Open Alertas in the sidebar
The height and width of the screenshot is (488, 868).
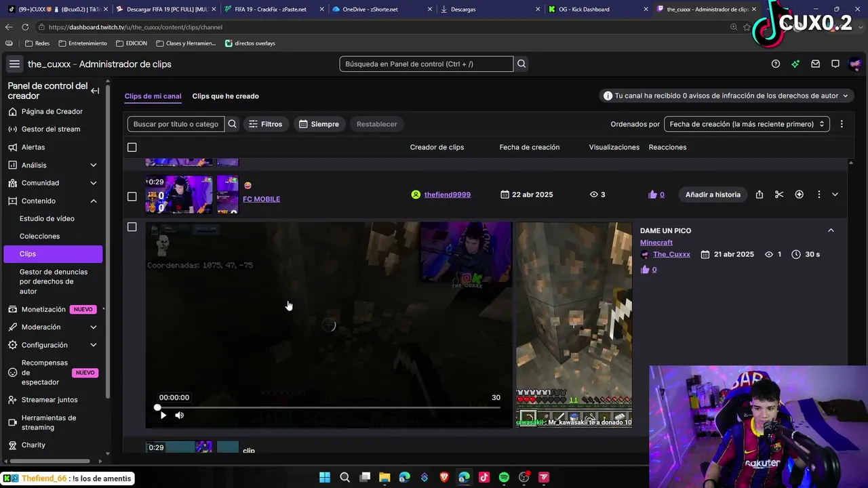tap(33, 147)
